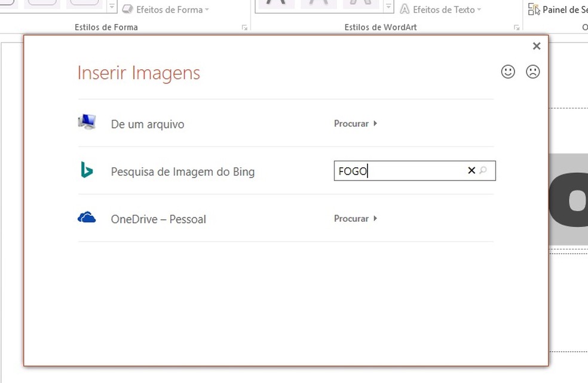The height and width of the screenshot is (383, 588).
Task: Click the frowning face feedback icon
Action: pos(533,72)
